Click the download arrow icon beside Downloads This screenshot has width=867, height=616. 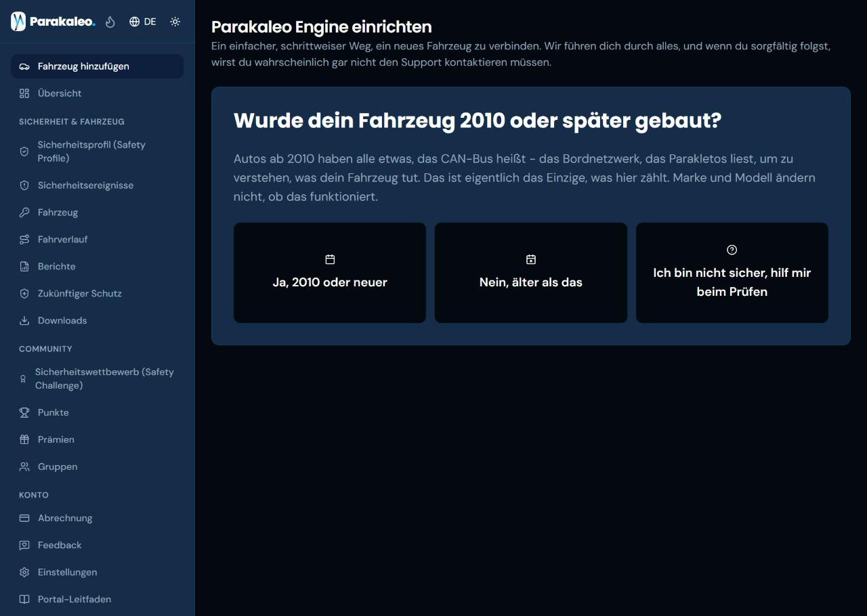[x=24, y=321]
